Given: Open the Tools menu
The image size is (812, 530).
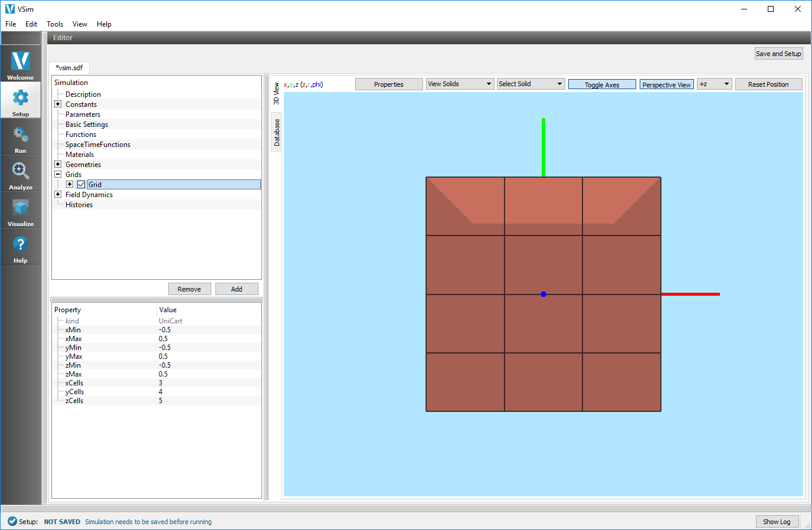Looking at the screenshot, I should click(54, 24).
